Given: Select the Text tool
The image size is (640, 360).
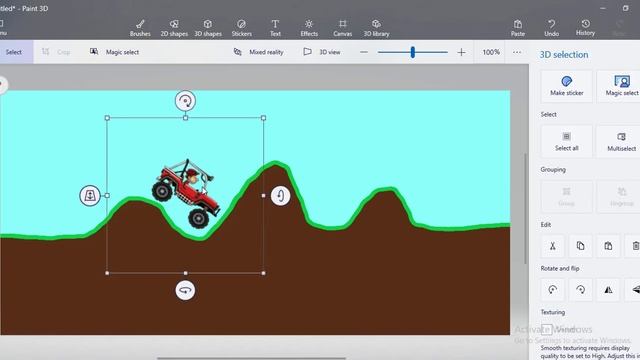Looking at the screenshot, I should pyautogui.click(x=276, y=28).
